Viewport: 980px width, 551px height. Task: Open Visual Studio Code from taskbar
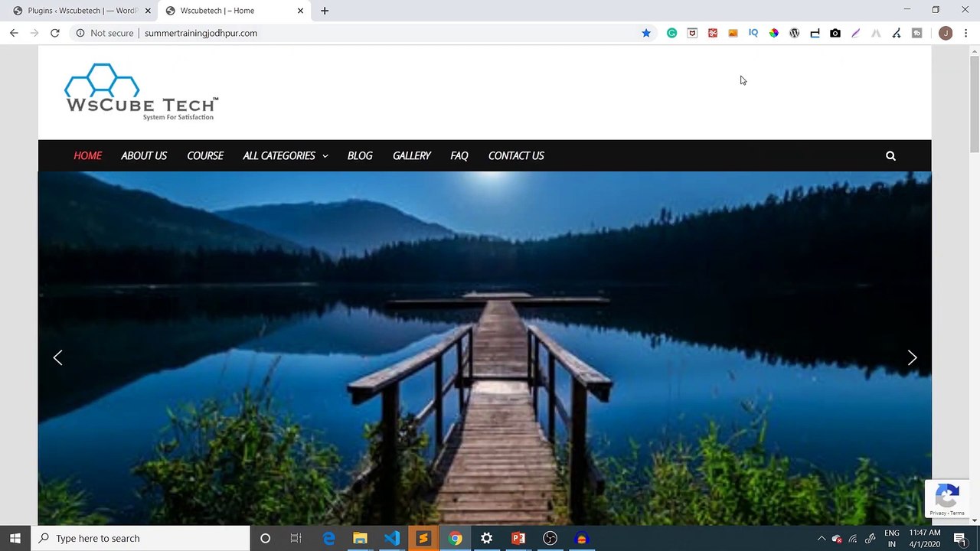tap(391, 538)
